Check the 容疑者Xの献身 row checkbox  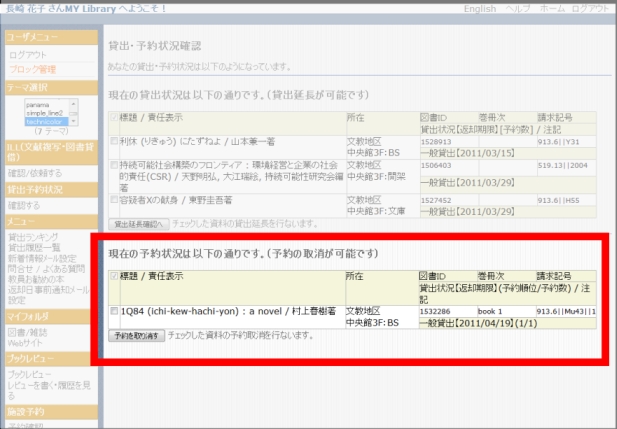[114, 200]
